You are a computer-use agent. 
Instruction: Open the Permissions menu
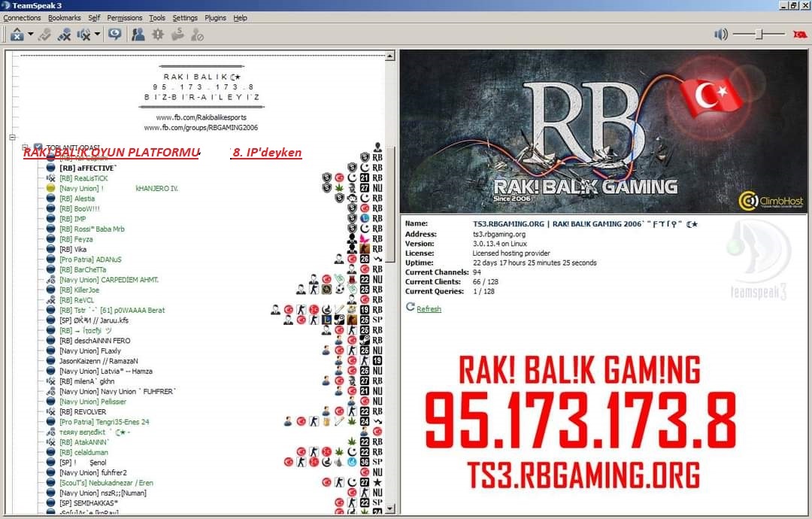click(124, 17)
